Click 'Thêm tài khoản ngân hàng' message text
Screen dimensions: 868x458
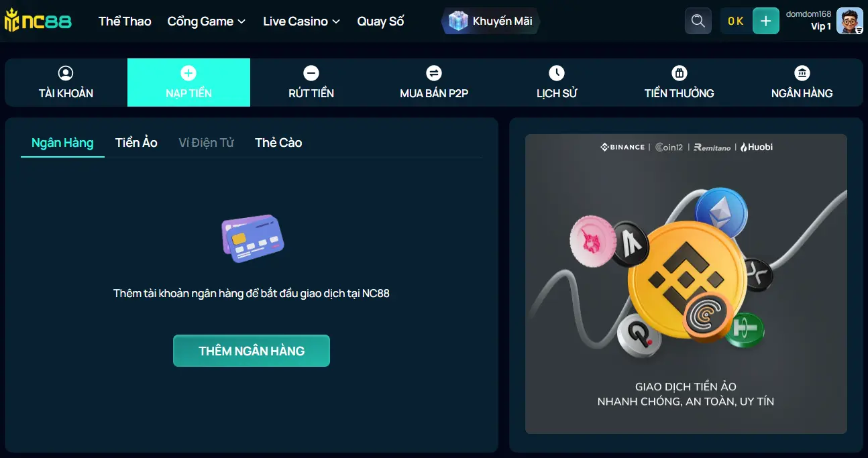coord(252,294)
